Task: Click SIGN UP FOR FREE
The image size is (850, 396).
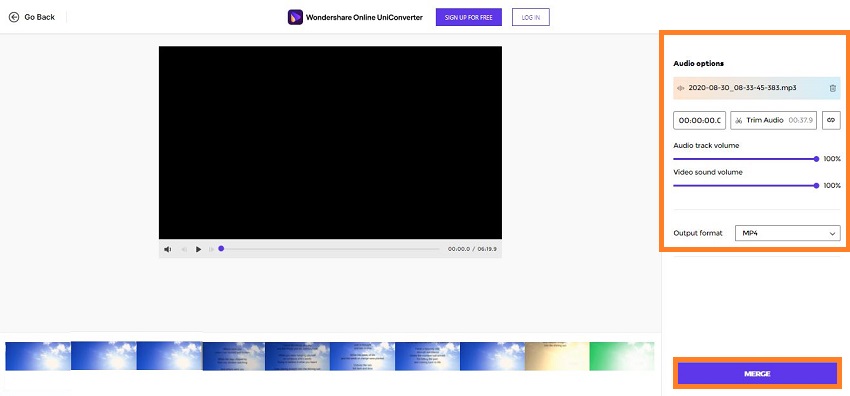Action: [x=468, y=17]
